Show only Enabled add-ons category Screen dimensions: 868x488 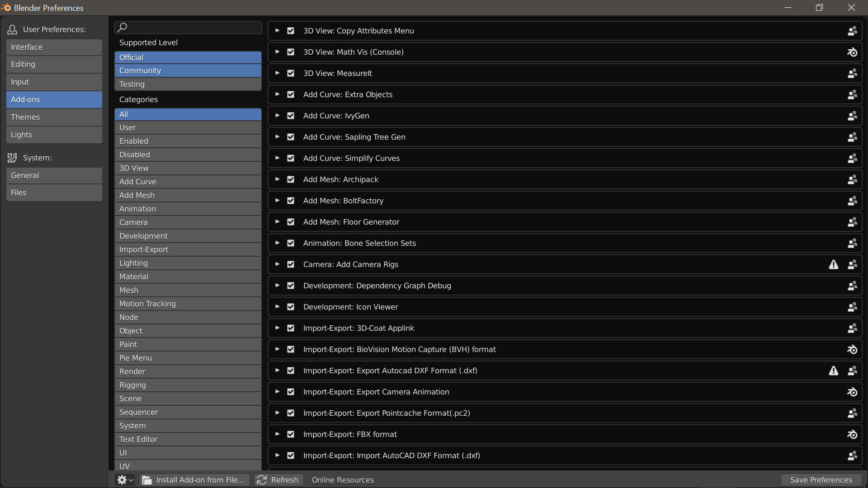tap(188, 141)
